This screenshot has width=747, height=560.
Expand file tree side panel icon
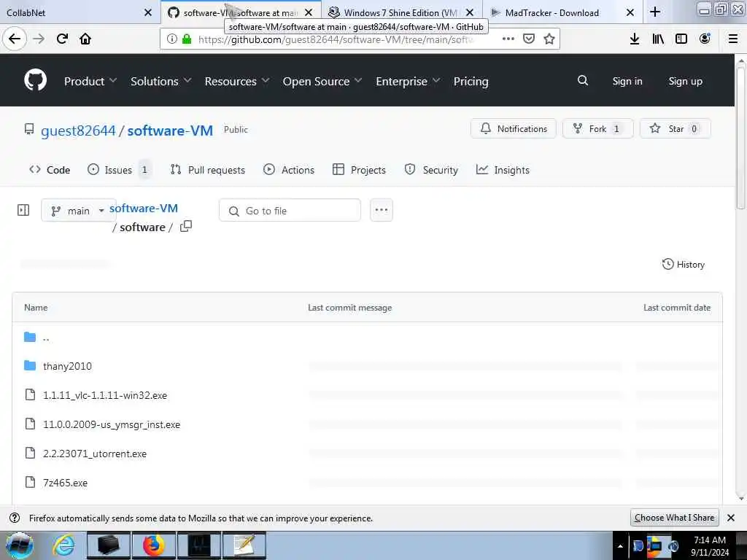click(23, 210)
